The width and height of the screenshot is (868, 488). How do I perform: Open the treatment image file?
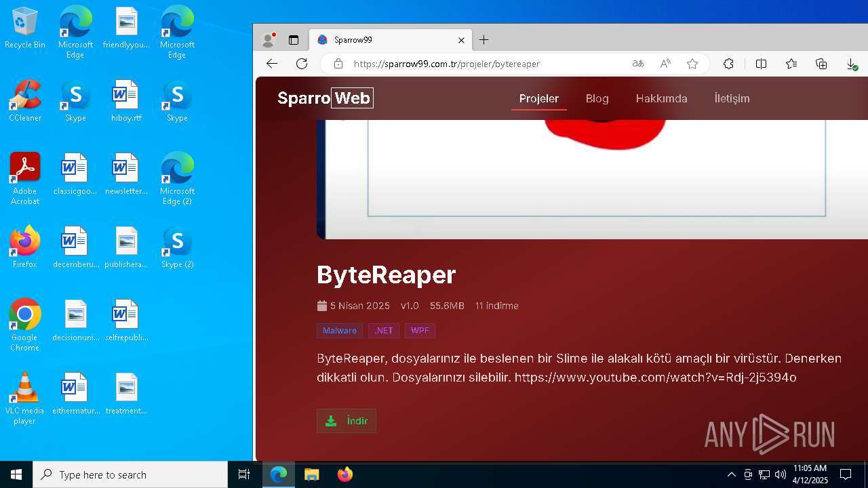click(126, 394)
